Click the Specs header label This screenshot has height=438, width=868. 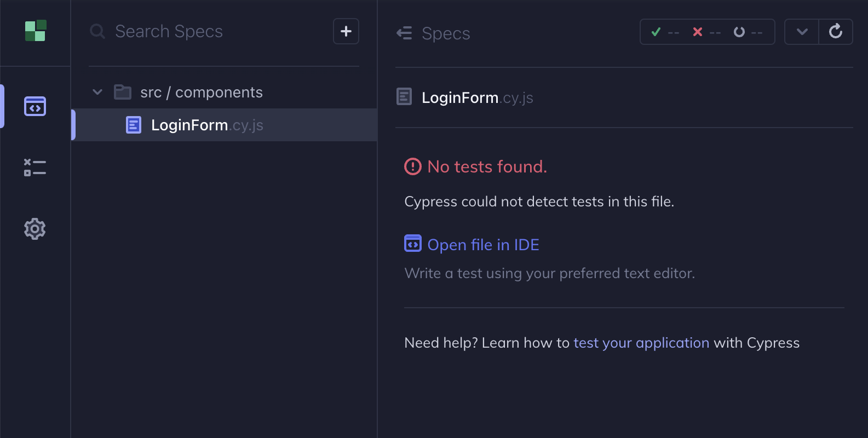[x=446, y=33]
